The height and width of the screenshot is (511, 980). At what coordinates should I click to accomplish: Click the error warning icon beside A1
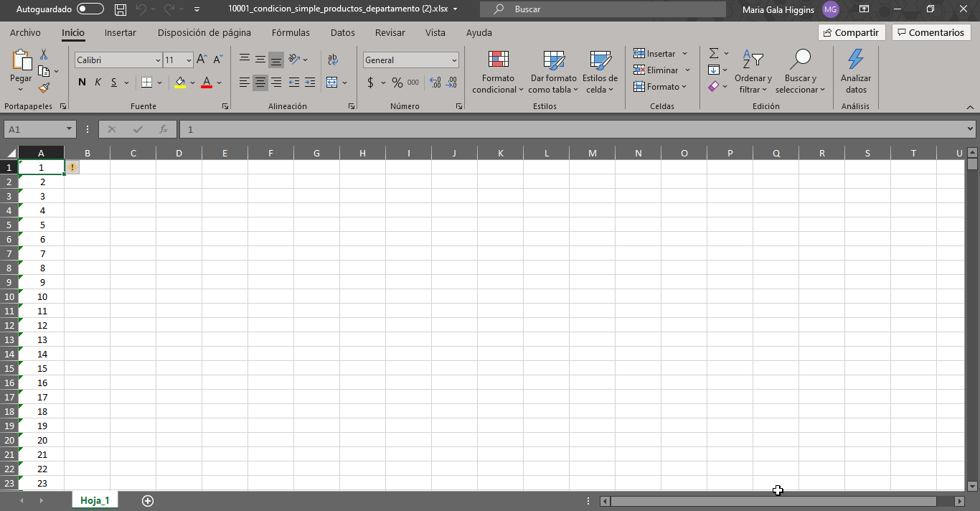click(x=72, y=167)
